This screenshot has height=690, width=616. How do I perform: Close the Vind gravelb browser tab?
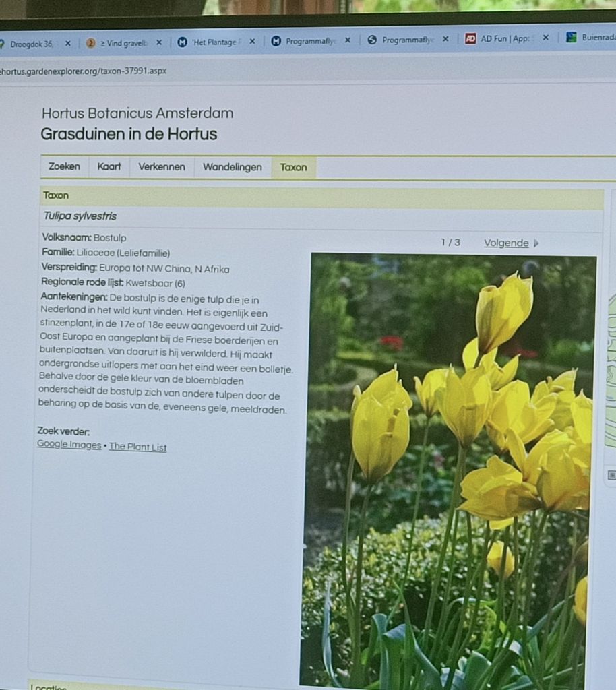click(159, 42)
